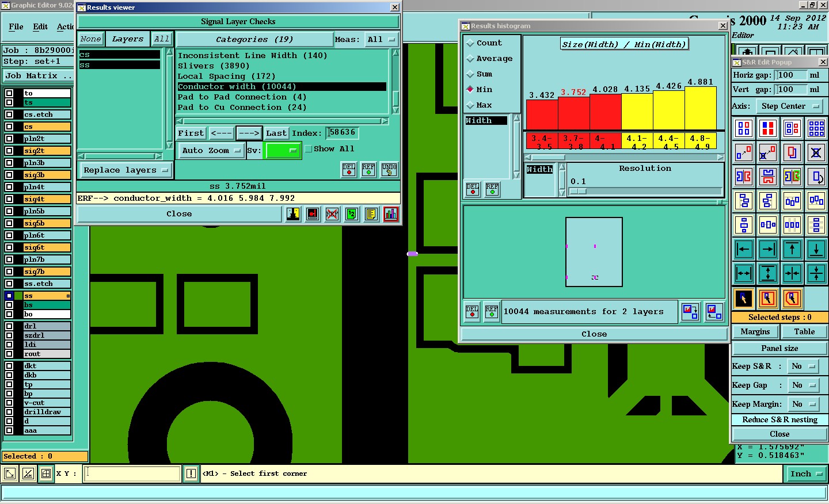
Task: Click the move-to-left-edge arrow icon
Action: pyautogui.click(x=744, y=249)
